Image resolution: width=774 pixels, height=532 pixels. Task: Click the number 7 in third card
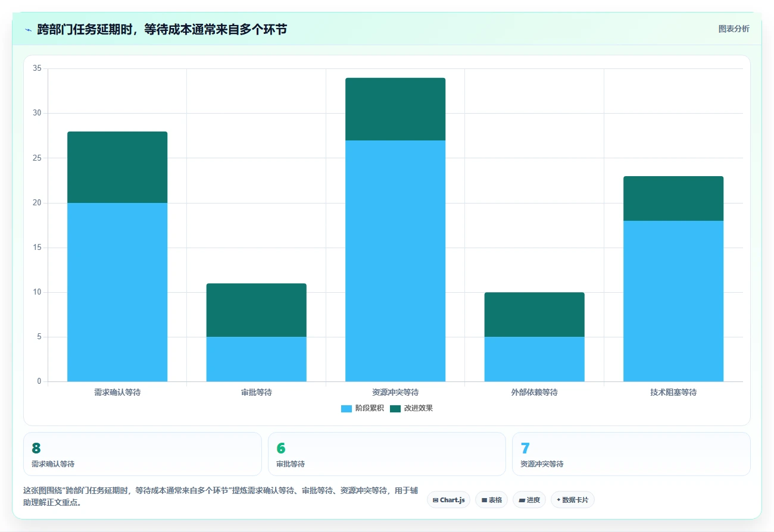525,449
